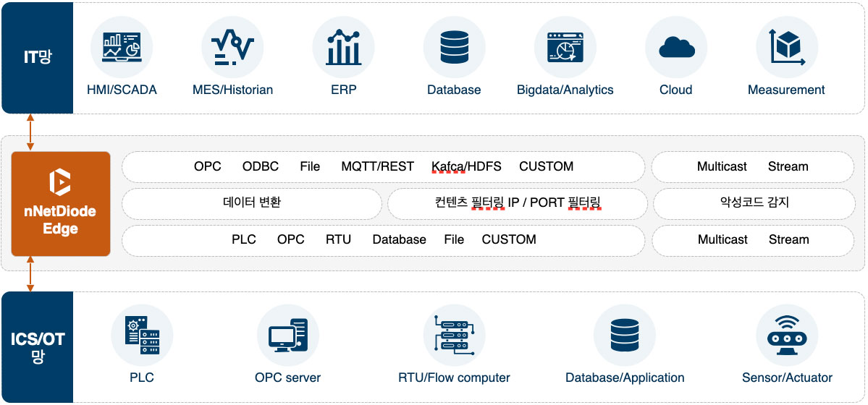Screen dimensions: 868x405
Task: Click the ERP bar chart icon
Action: pyautogui.click(x=343, y=47)
